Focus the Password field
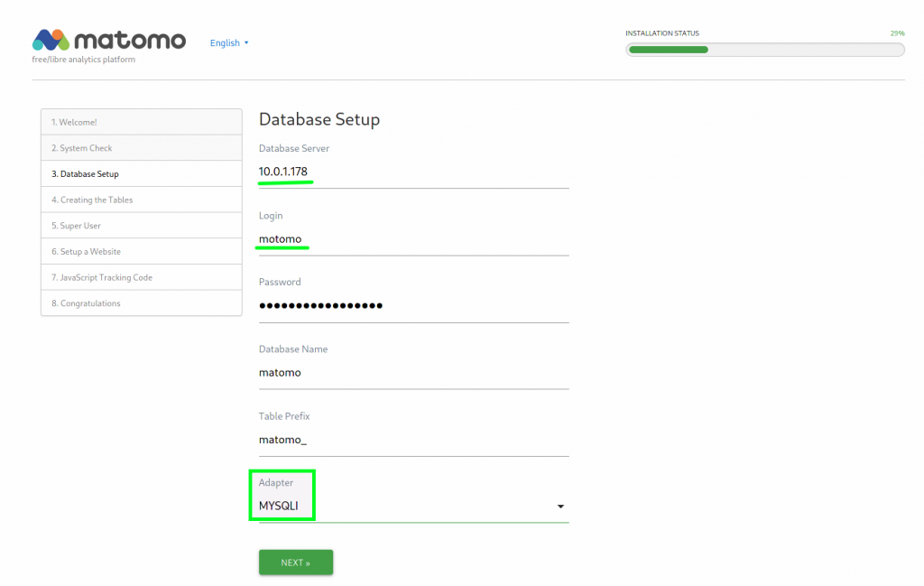Image resolution: width=924 pixels, height=586 pixels. pos(413,306)
